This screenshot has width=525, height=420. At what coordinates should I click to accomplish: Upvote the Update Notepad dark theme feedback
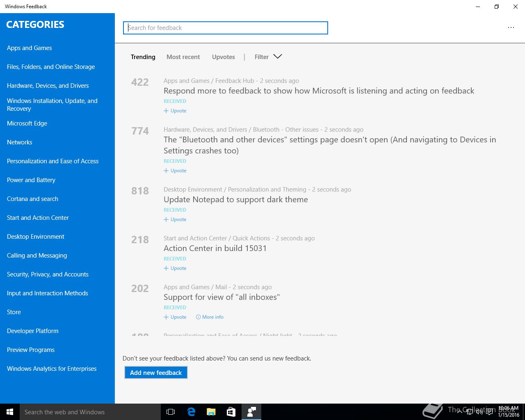click(175, 219)
